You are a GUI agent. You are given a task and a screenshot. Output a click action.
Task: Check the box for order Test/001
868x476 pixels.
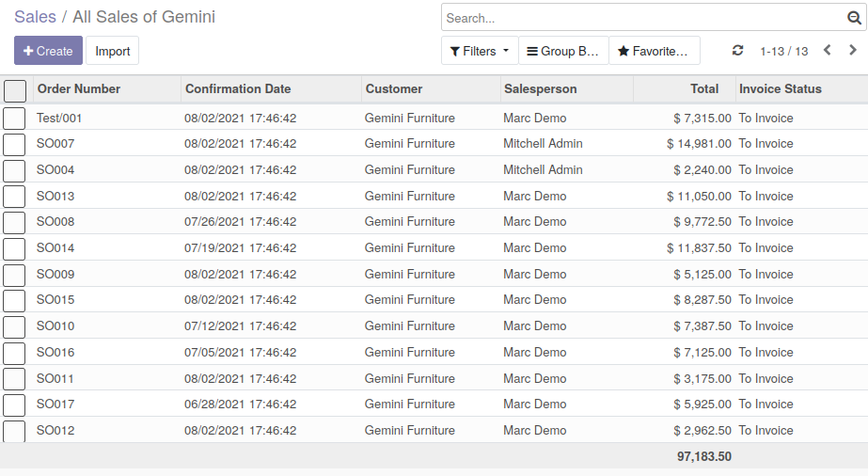pyautogui.click(x=14, y=119)
